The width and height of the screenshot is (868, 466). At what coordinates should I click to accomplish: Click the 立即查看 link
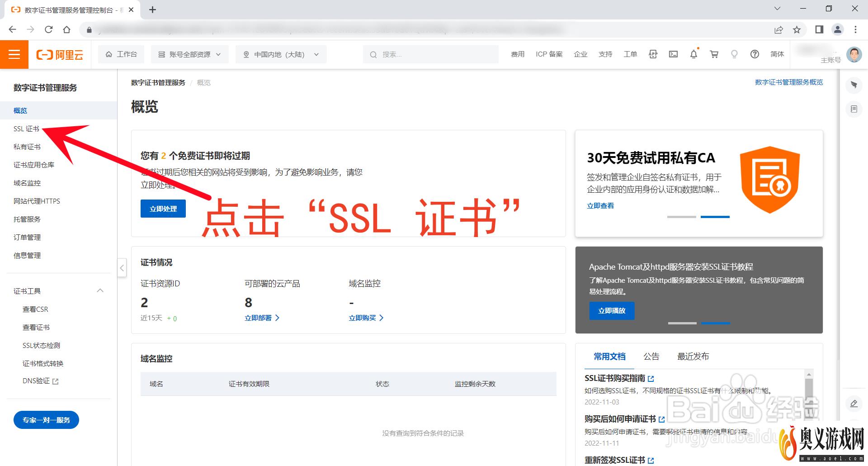point(600,205)
